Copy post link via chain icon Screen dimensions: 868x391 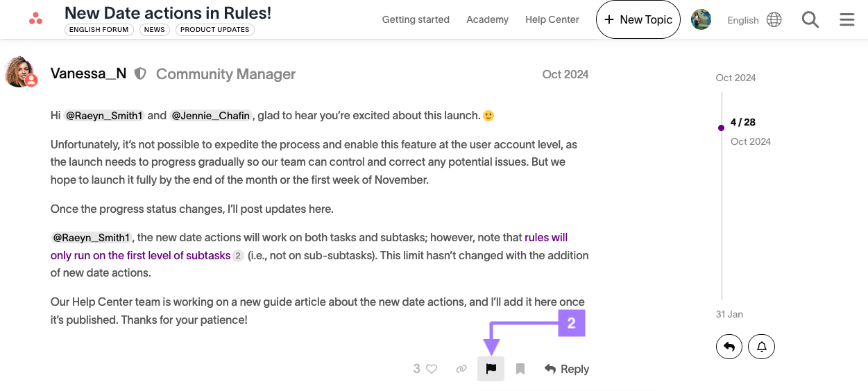pos(461,369)
